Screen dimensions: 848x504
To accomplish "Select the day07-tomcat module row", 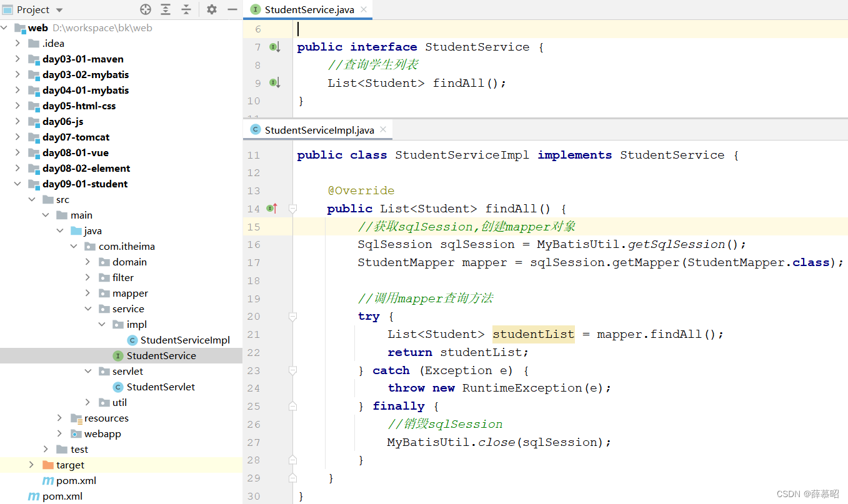I will [x=121, y=137].
